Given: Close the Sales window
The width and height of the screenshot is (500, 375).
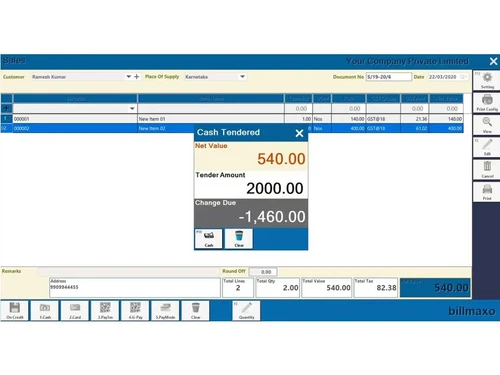Looking at the screenshot, I should (x=493, y=61).
